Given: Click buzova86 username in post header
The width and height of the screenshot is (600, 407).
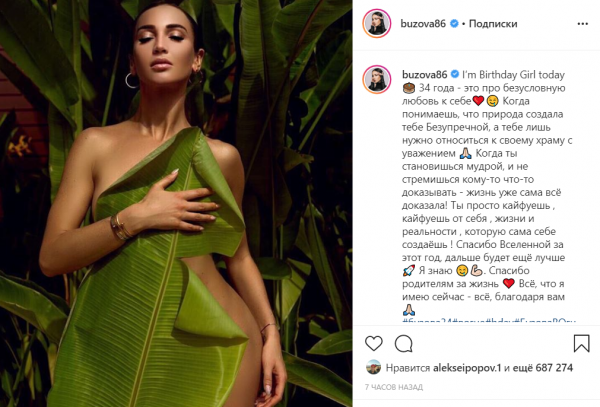Looking at the screenshot, I should pos(423,24).
